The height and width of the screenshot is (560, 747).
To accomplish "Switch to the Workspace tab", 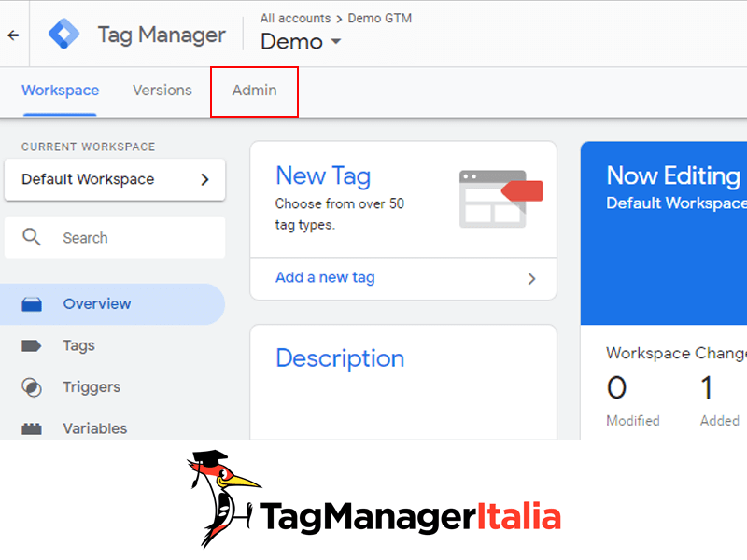I will [x=60, y=90].
